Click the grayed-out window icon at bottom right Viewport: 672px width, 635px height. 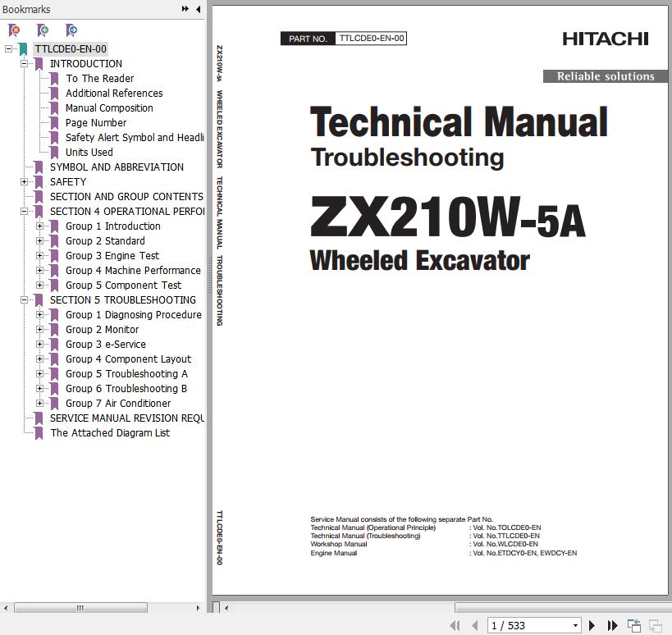(656, 626)
